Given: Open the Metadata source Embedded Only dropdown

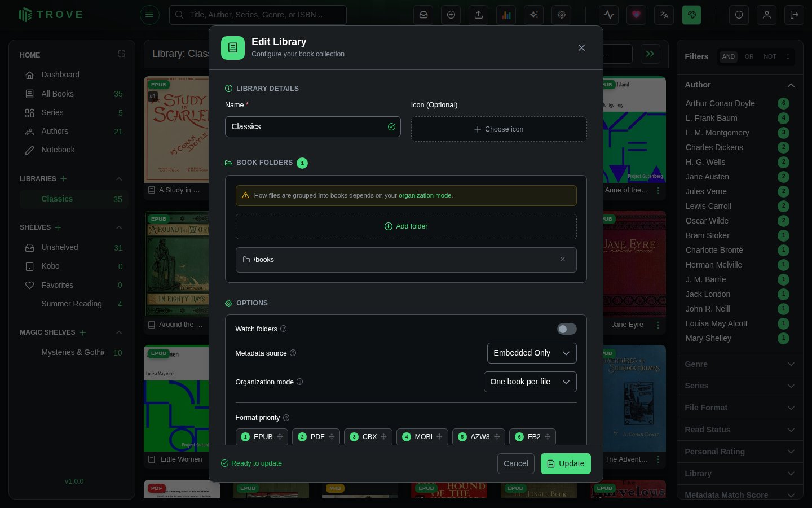Looking at the screenshot, I should pos(532,353).
